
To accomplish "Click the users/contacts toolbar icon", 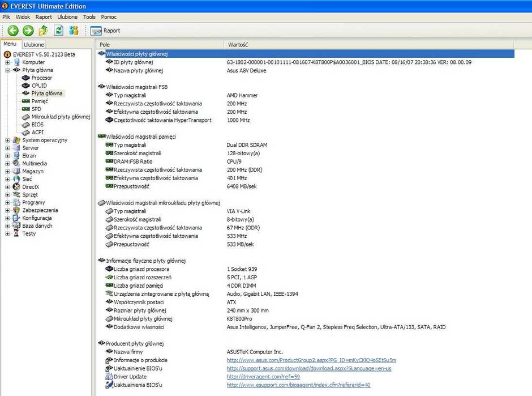I will [74, 31].
